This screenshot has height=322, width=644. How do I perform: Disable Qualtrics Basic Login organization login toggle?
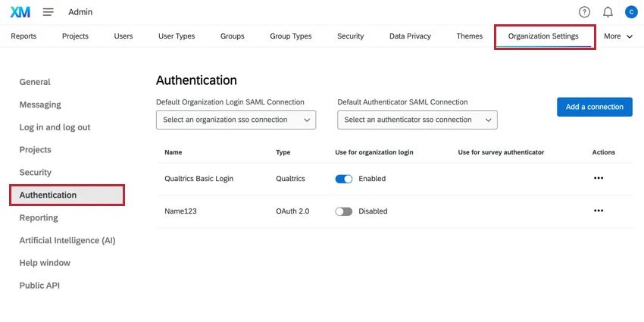coord(344,179)
